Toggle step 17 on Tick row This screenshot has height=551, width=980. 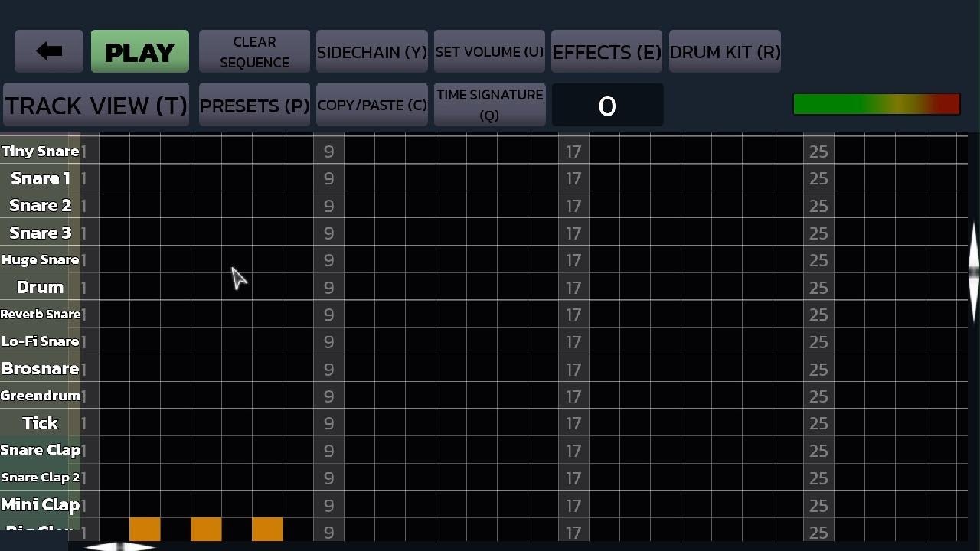tap(573, 422)
